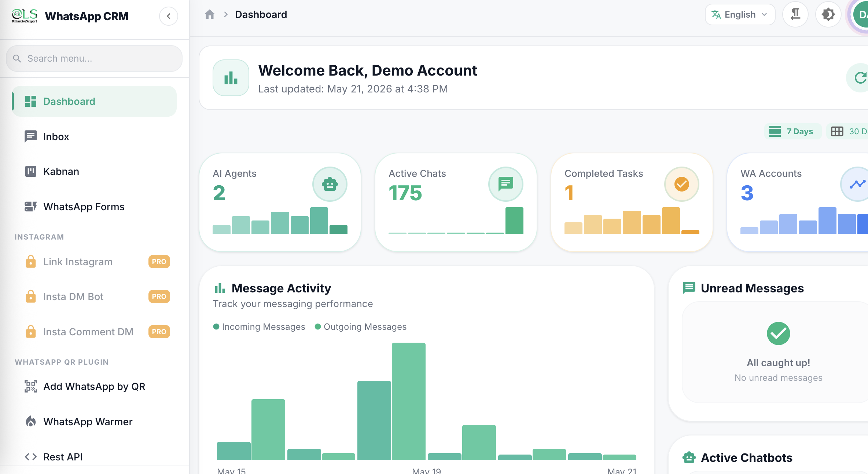Click the Link Instagram lock icon
This screenshot has height=474, width=868.
(31, 262)
